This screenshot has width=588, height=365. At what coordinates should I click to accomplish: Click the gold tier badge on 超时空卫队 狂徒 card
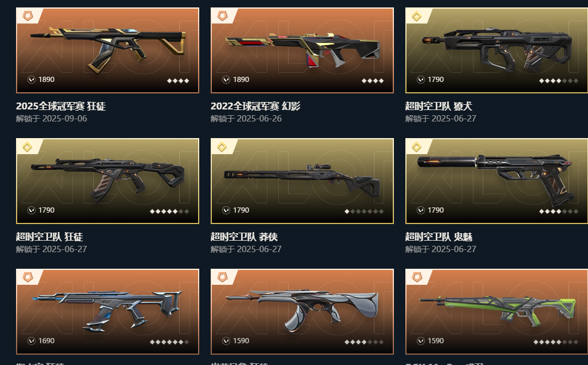click(27, 147)
